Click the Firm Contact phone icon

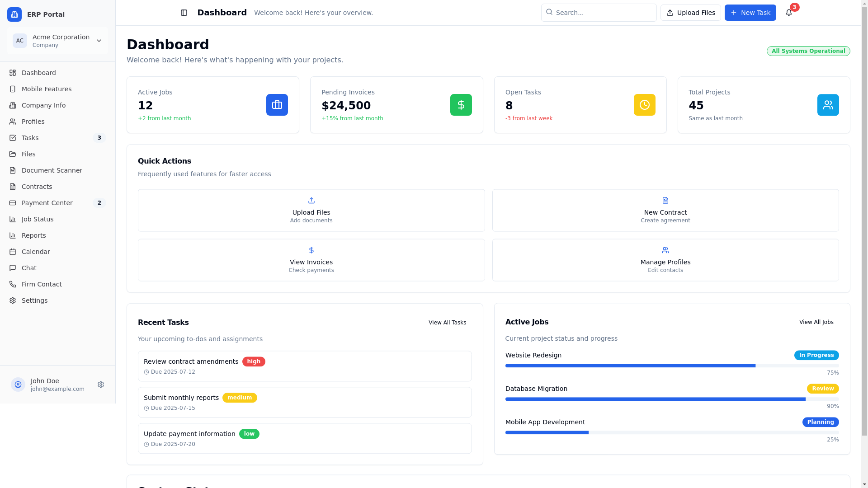[x=13, y=284]
